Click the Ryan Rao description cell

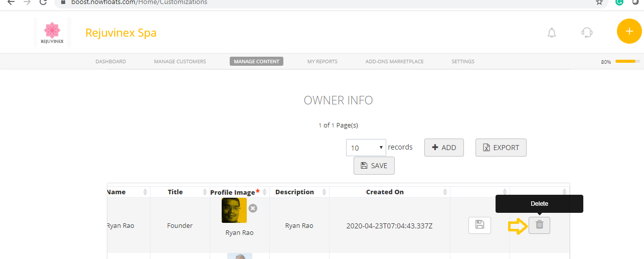pyautogui.click(x=299, y=225)
